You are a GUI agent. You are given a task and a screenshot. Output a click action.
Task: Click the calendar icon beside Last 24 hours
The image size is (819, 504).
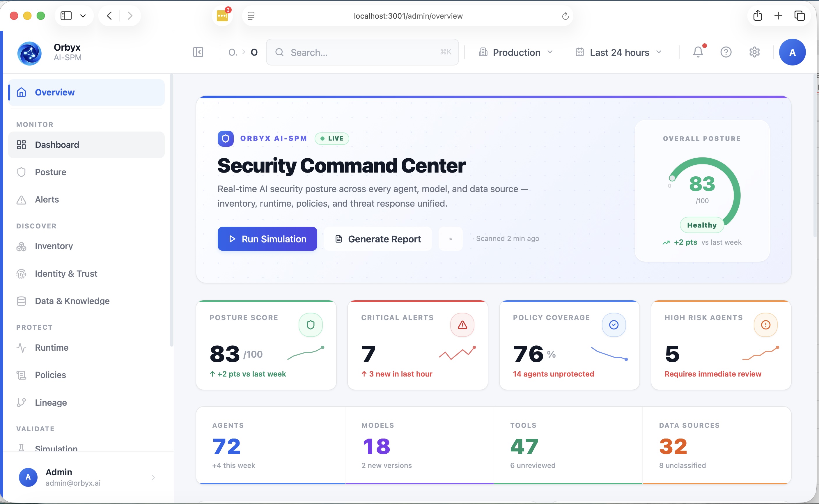click(x=580, y=52)
